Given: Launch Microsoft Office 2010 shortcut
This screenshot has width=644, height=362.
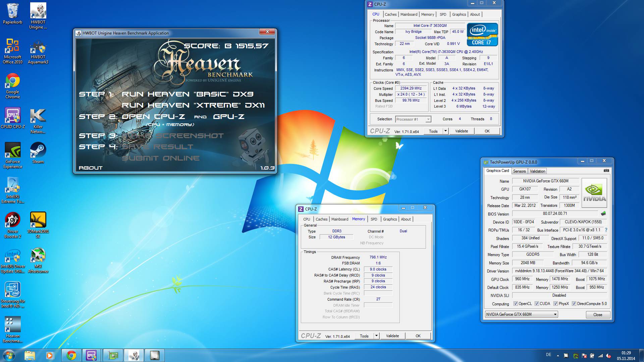Looking at the screenshot, I should pos(12,51).
